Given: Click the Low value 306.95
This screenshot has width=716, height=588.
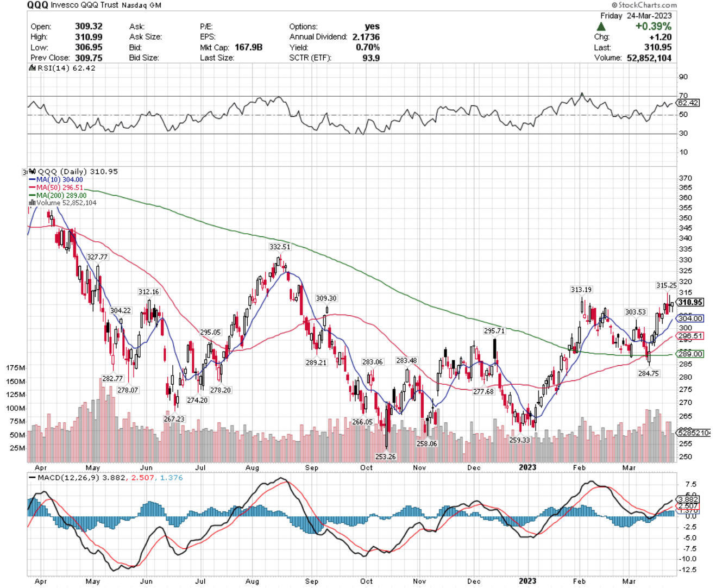Looking at the screenshot, I should [89, 47].
